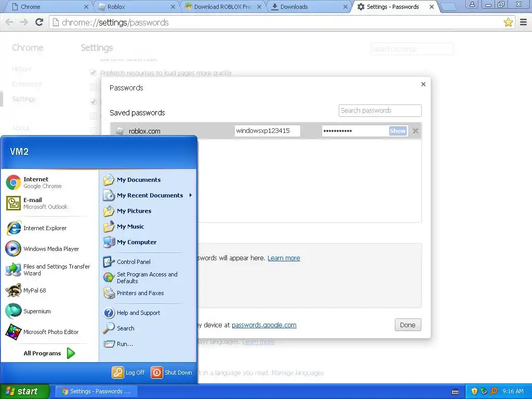Expand All Programs list
This screenshot has height=399, width=532.
[x=49, y=353]
